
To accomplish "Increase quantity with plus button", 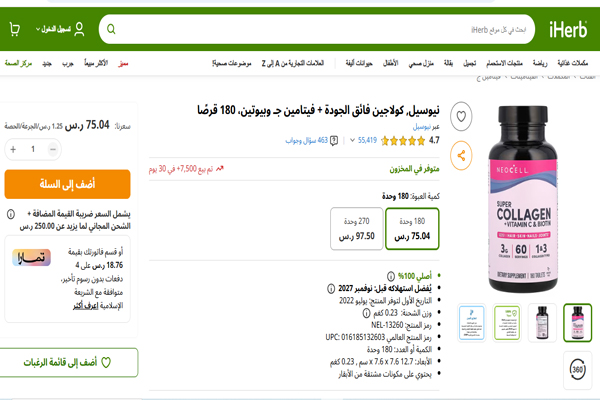I will 13,149.
